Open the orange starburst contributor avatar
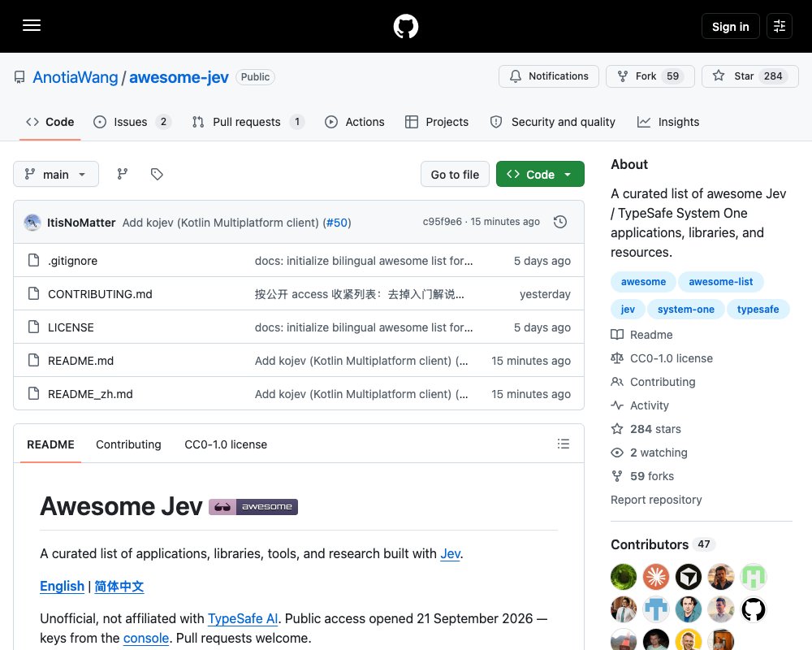Viewport: 812px width, 650px height. 655,577
